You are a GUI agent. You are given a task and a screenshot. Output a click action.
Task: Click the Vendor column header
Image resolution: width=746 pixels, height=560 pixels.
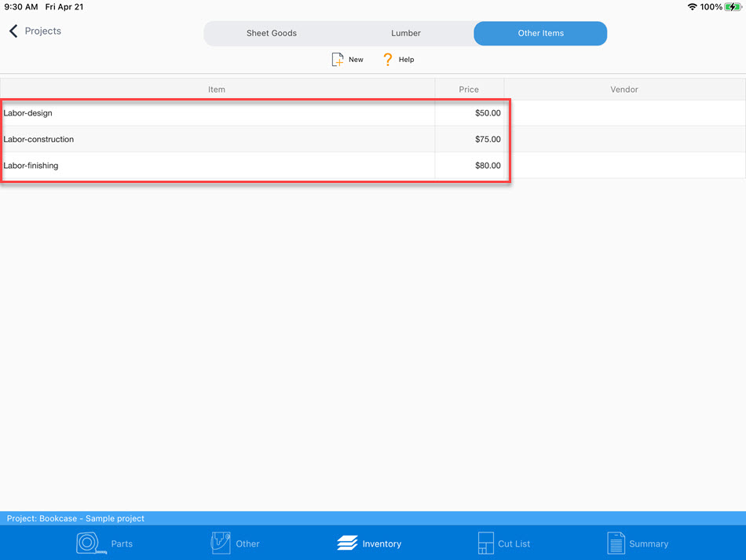point(624,90)
